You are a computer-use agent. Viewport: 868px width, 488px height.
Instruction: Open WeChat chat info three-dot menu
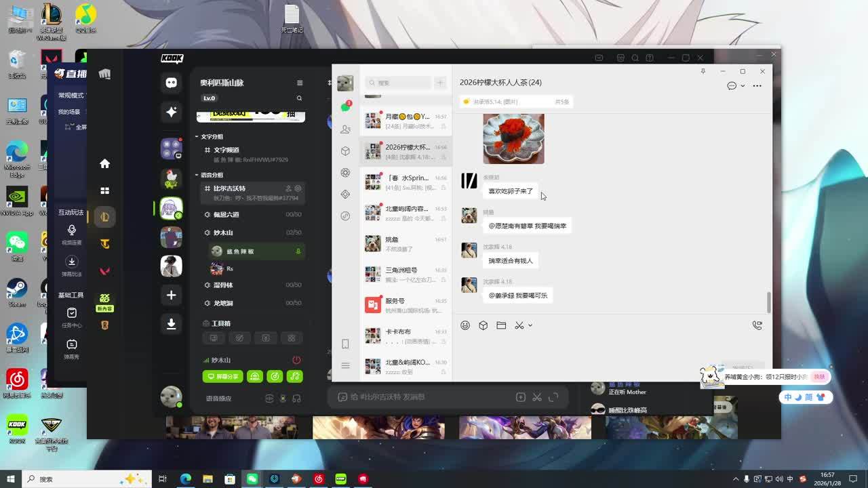click(757, 86)
